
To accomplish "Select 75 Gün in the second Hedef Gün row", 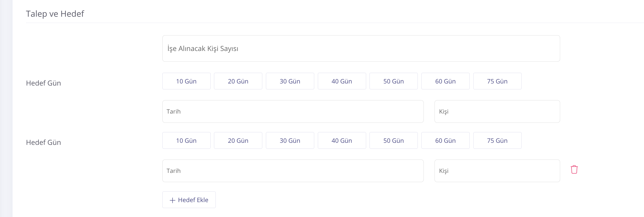I will point(497,140).
